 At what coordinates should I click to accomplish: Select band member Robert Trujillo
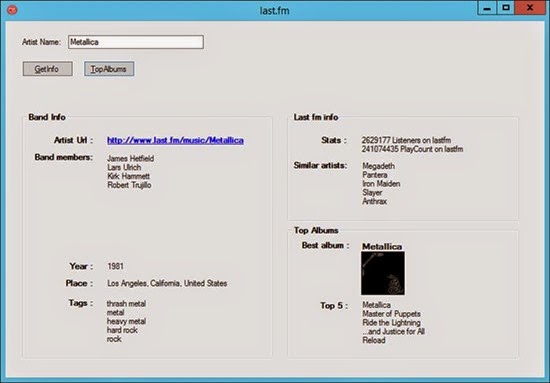click(129, 185)
